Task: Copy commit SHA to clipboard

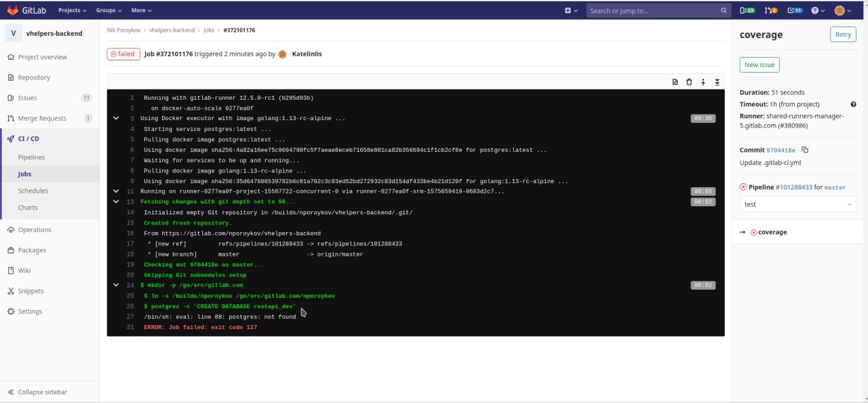Action: pos(805,150)
